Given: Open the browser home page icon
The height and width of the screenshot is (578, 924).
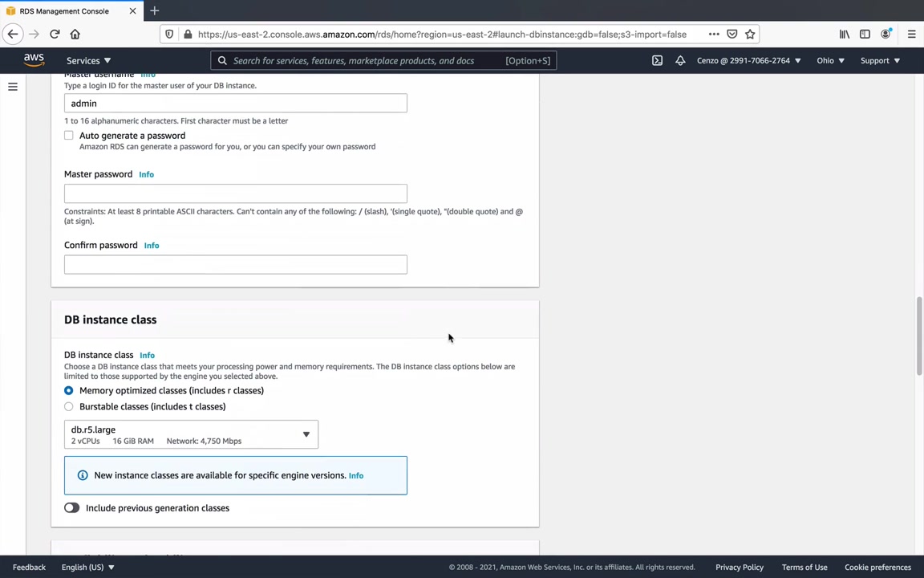Looking at the screenshot, I should point(75,35).
